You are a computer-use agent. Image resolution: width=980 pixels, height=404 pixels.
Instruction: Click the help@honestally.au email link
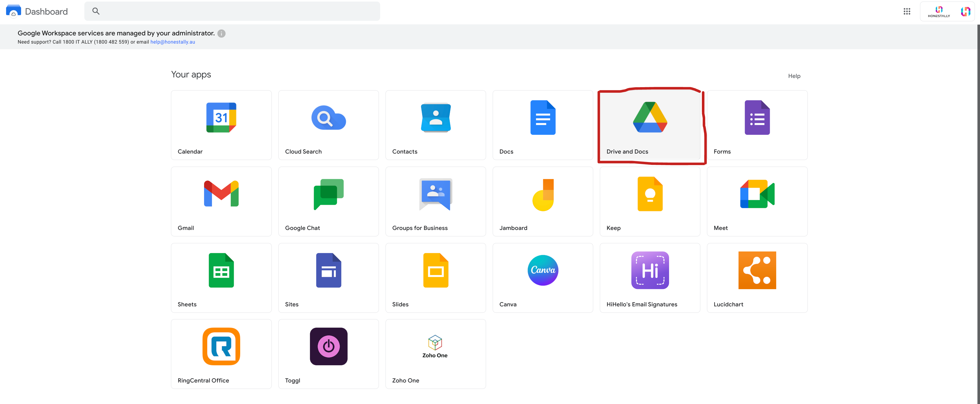tap(173, 42)
